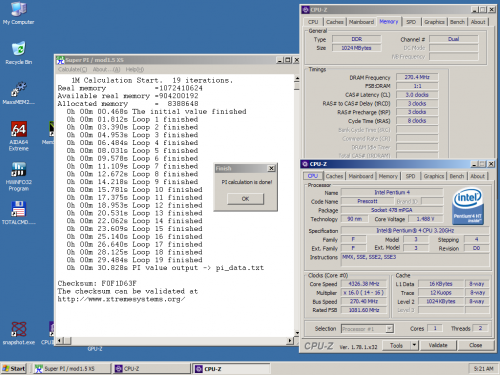Switch to SPD tab in front CPU-Z
This screenshot has width=500, height=375.
(410, 176)
